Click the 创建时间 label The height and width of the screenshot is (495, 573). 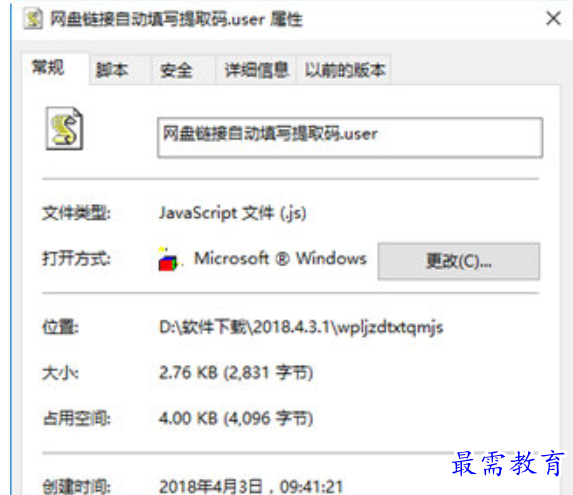point(76,487)
